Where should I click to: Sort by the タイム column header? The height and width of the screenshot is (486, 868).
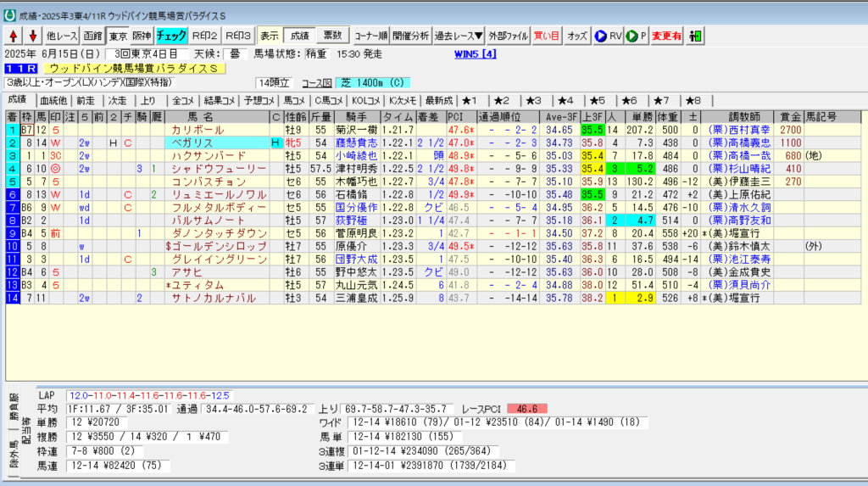pos(398,117)
